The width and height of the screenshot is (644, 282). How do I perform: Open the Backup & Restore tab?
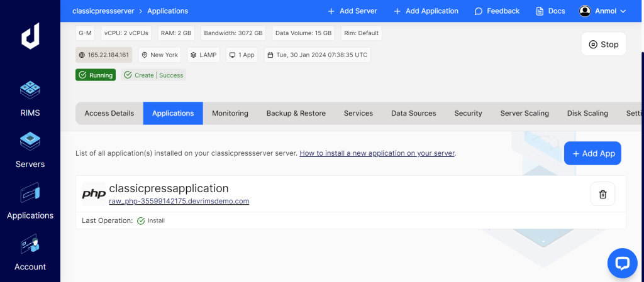(x=296, y=113)
